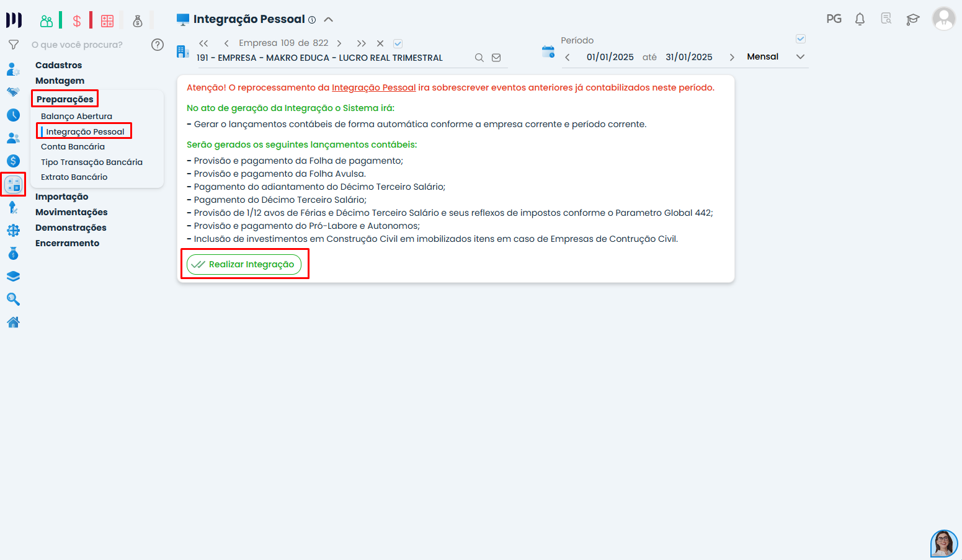Go to the previous company
This screenshot has width=962, height=560.
(226, 43)
